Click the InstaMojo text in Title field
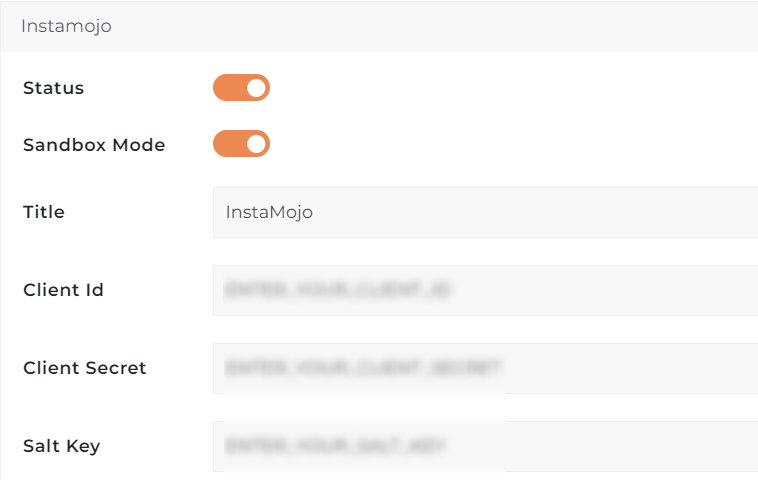758x480 pixels. (x=269, y=212)
